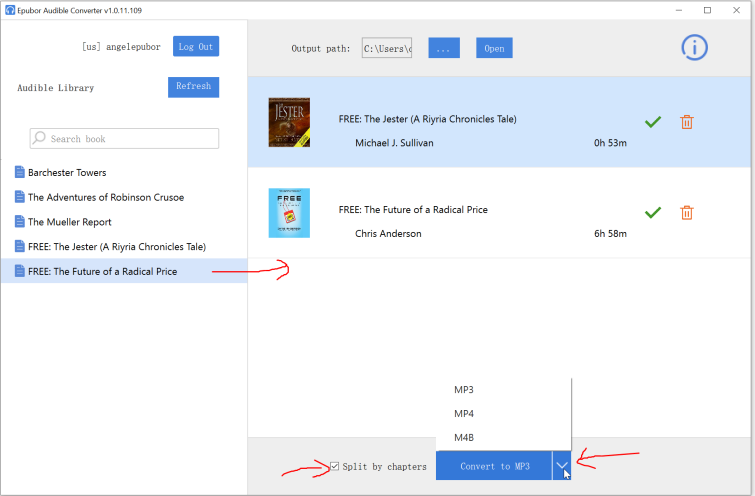Browse output path with ... button
This screenshot has height=496, width=755.
444,48
